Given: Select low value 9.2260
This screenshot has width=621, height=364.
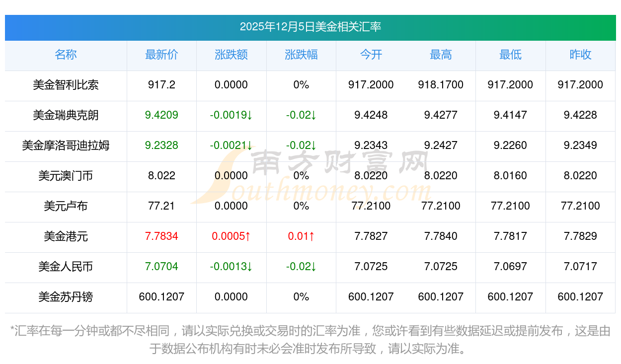Looking at the screenshot, I should pyautogui.click(x=510, y=146).
